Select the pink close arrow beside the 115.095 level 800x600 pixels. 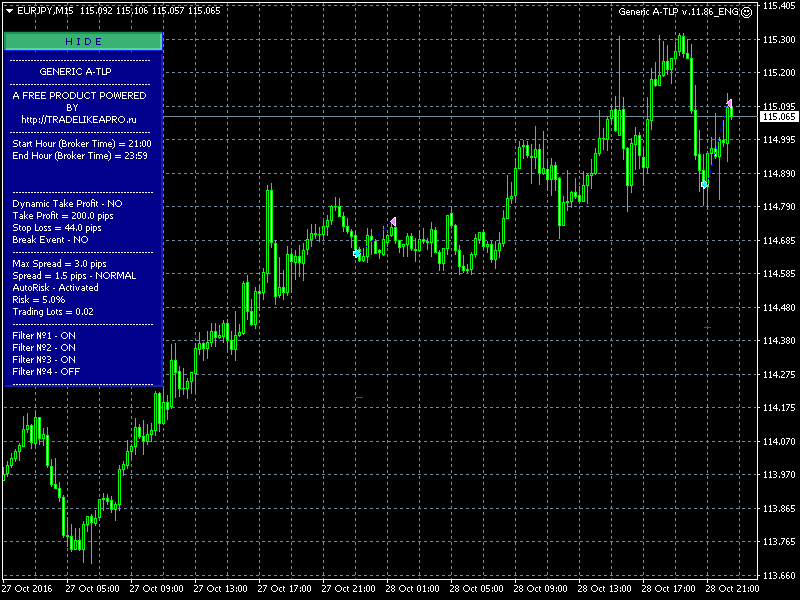pos(730,103)
